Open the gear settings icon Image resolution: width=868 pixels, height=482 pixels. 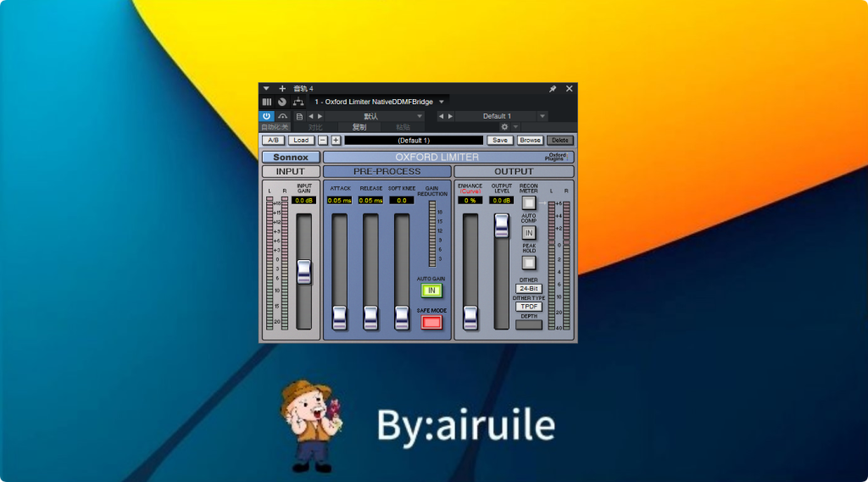504,127
